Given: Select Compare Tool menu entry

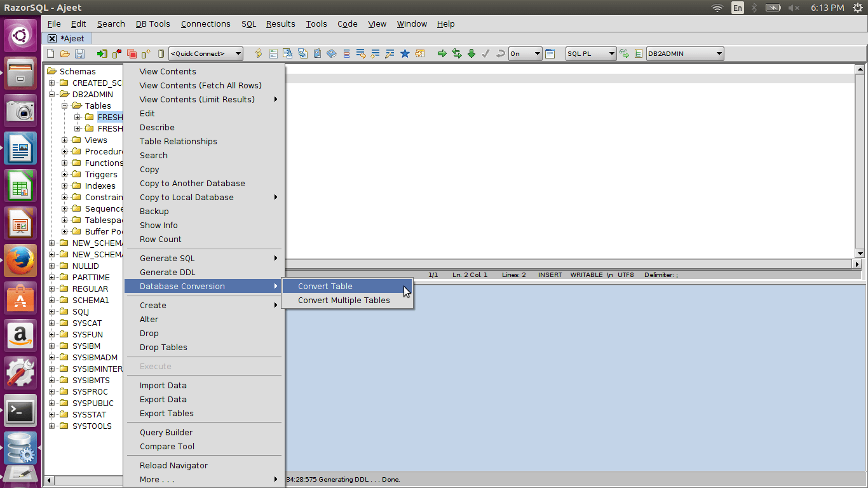Looking at the screenshot, I should (x=203, y=446).
